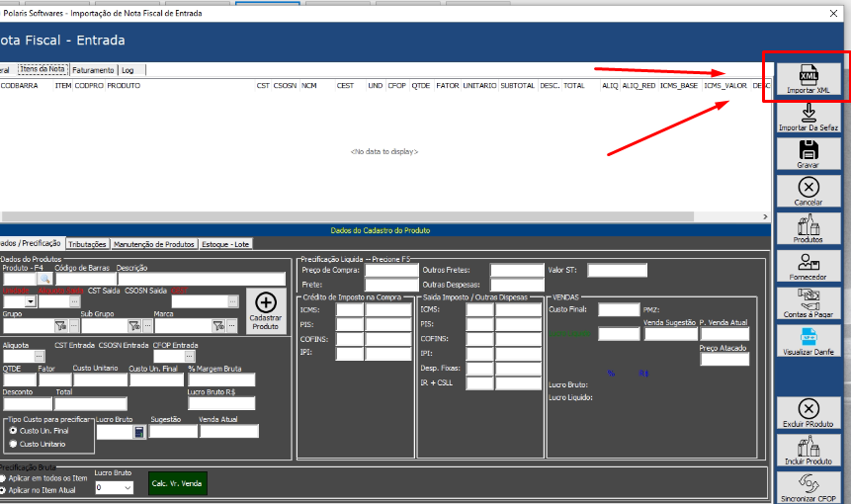The height and width of the screenshot is (504, 851).
Task: Open Contas a Pagar
Action: (x=808, y=303)
